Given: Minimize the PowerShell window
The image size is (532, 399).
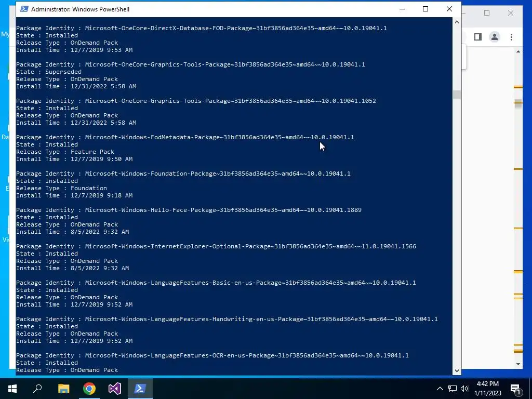Looking at the screenshot, I should coord(402,9).
